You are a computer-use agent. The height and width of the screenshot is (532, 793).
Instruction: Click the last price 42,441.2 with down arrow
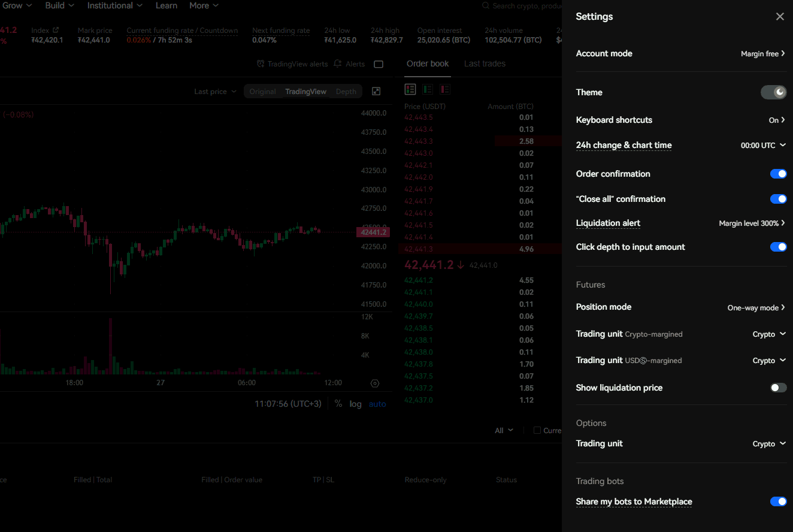(434, 265)
